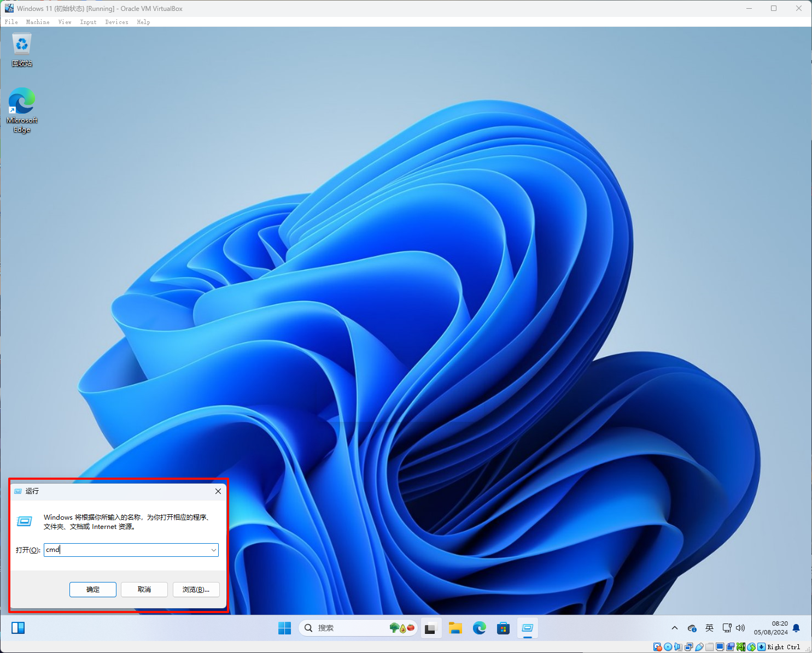This screenshot has width=812, height=653.
Task: Click VirtualBox optical disc indicator
Action: [668, 647]
